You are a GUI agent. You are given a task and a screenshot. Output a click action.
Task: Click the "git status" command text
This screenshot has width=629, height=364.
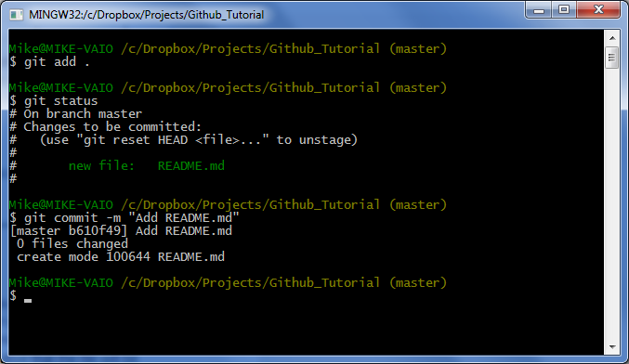(60, 100)
